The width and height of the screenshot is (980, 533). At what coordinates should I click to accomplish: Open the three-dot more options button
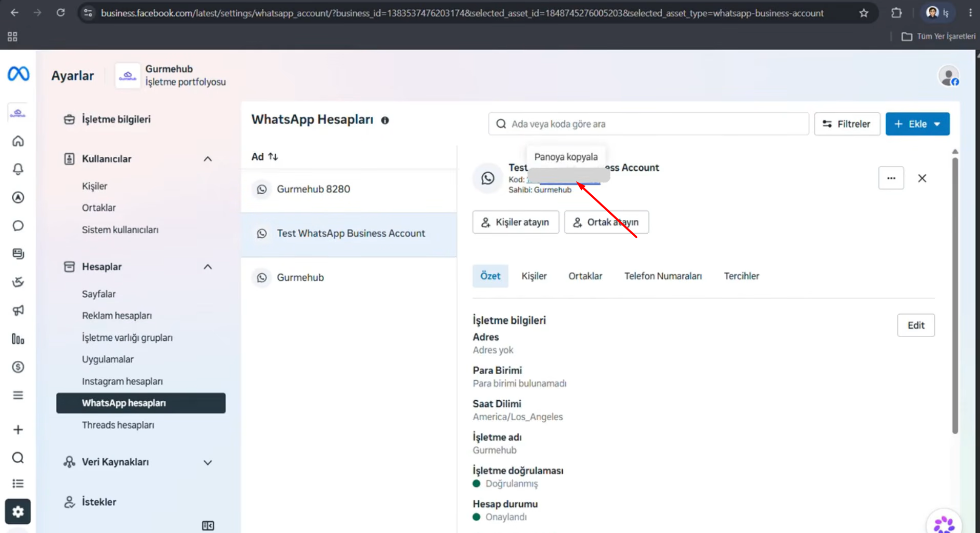tap(891, 178)
